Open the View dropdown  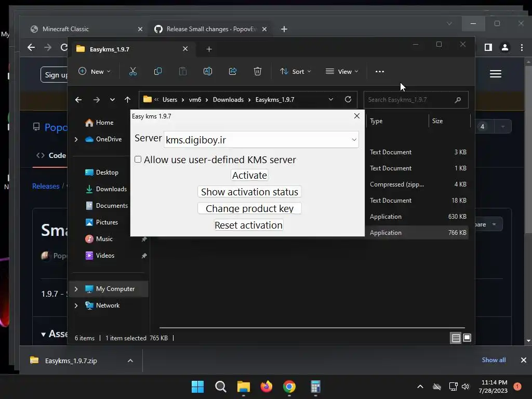click(342, 71)
